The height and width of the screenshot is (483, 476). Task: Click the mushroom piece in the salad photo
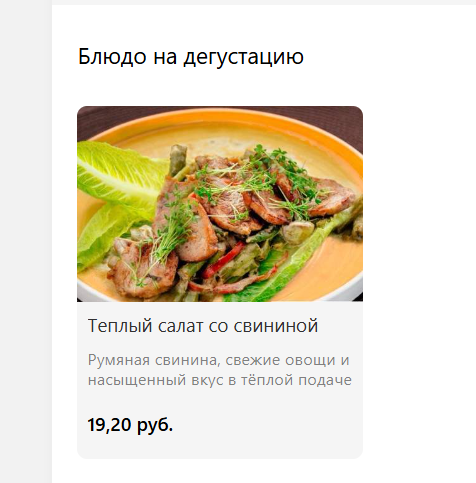(x=298, y=231)
